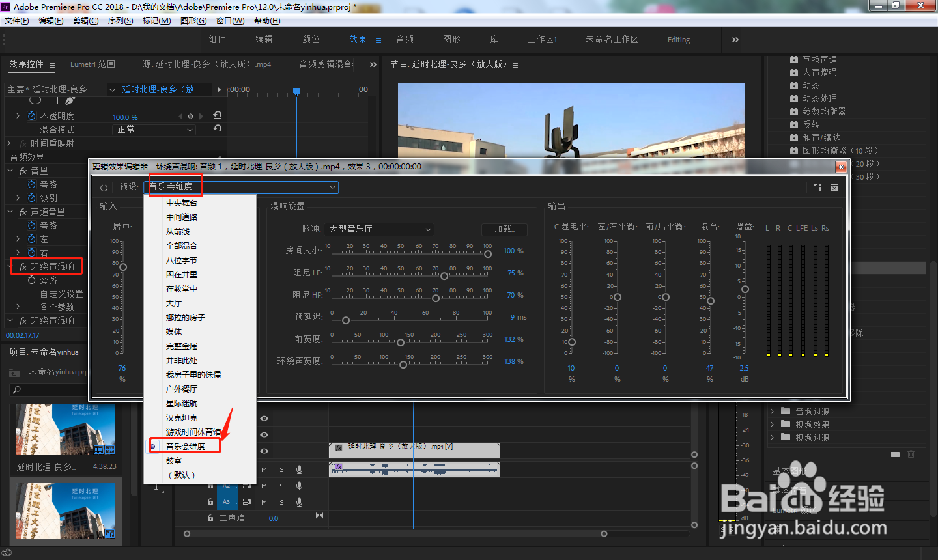This screenshot has height=560, width=938.
Task: Click the 加载 button
Action: pyautogui.click(x=505, y=229)
